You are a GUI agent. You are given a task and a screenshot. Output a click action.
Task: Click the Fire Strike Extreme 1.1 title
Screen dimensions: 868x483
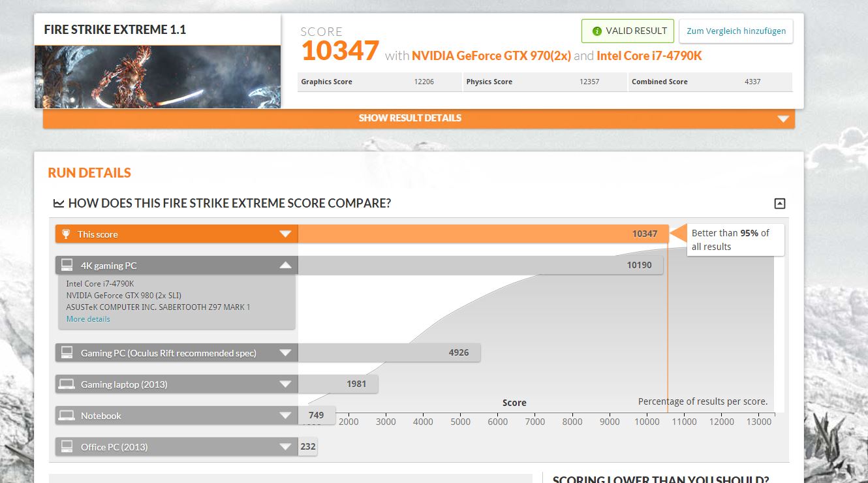(x=115, y=29)
